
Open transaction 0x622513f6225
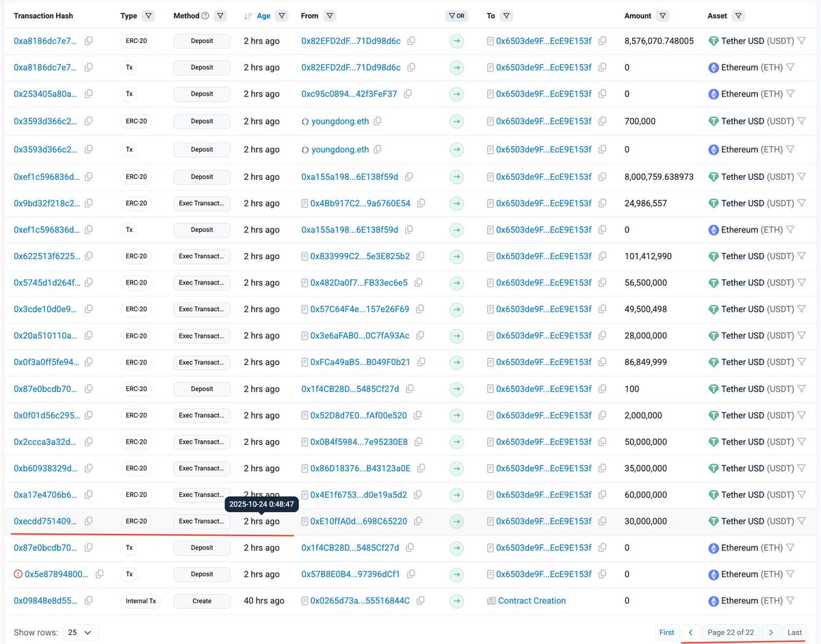pos(45,256)
